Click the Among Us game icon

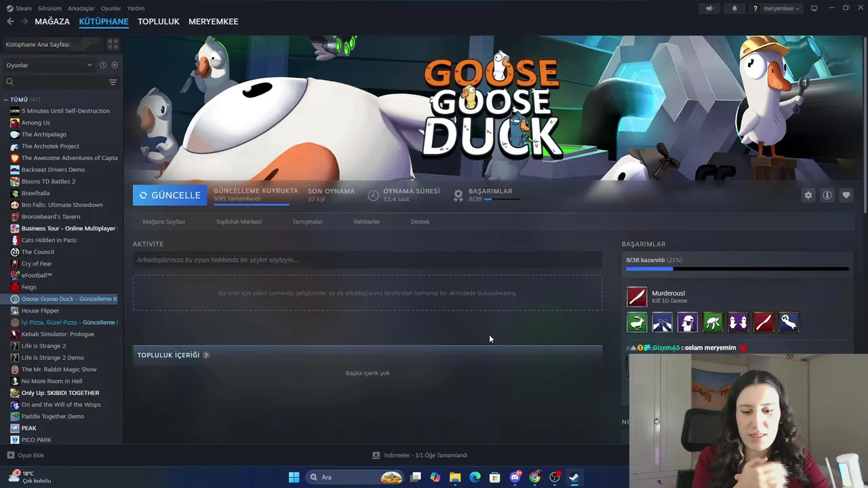(14, 123)
